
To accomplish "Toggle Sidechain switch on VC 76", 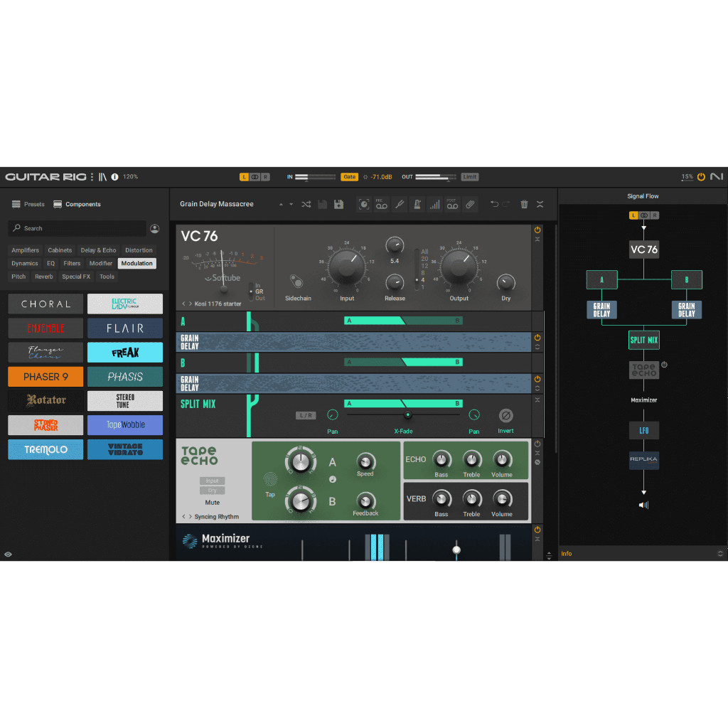I will coord(296,281).
